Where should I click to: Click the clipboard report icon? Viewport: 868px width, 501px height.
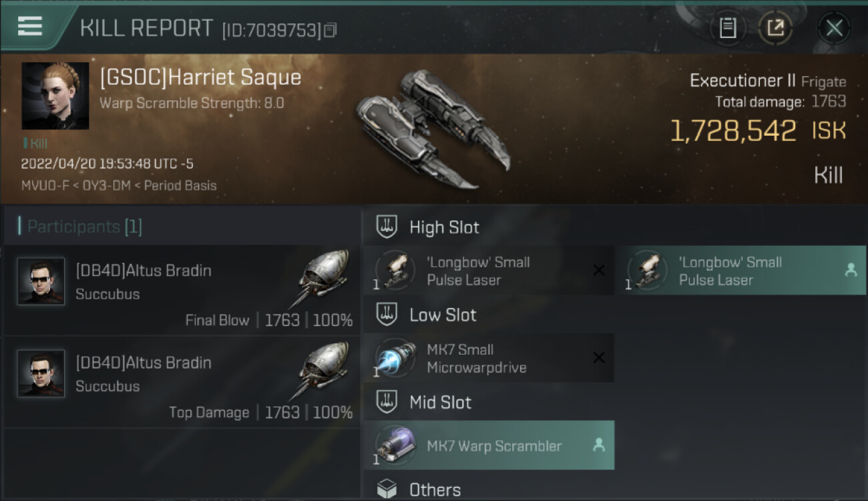(727, 28)
